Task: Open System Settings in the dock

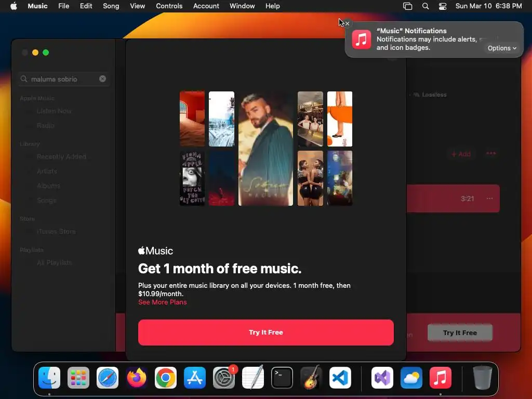Action: point(224,378)
